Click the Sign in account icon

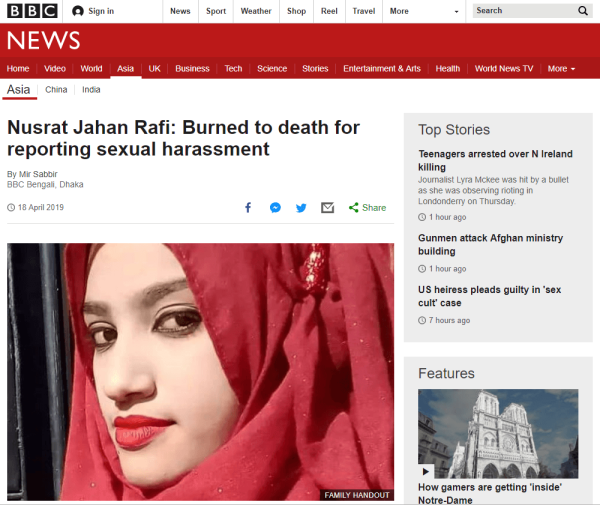tap(78, 11)
